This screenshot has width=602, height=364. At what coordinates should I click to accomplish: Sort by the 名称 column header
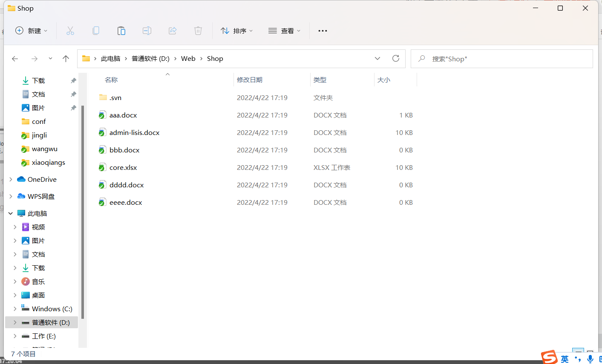click(x=111, y=80)
